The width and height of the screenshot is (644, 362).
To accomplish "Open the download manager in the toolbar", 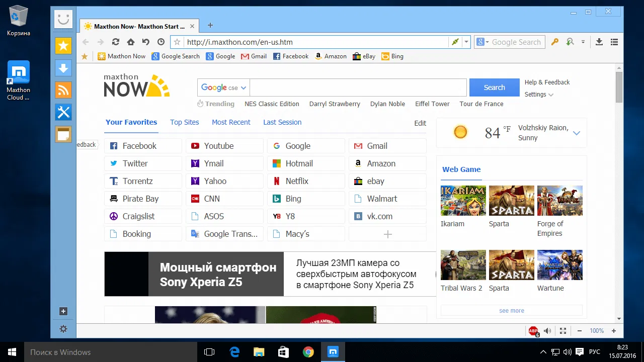I will pyautogui.click(x=599, y=42).
